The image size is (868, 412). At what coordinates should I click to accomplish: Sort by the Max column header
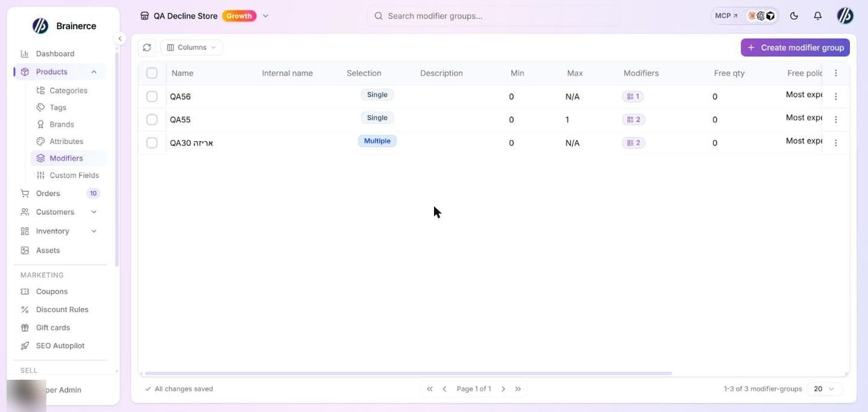coord(575,73)
